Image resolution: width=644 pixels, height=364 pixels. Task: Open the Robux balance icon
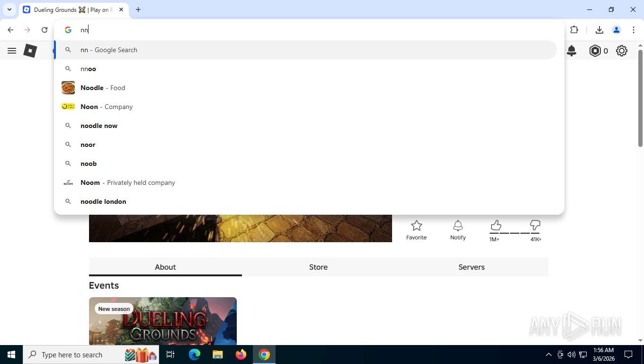click(595, 51)
